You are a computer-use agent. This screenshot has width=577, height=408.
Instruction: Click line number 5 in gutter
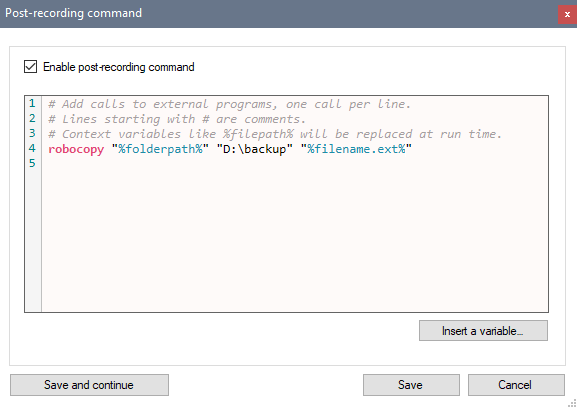[32, 163]
